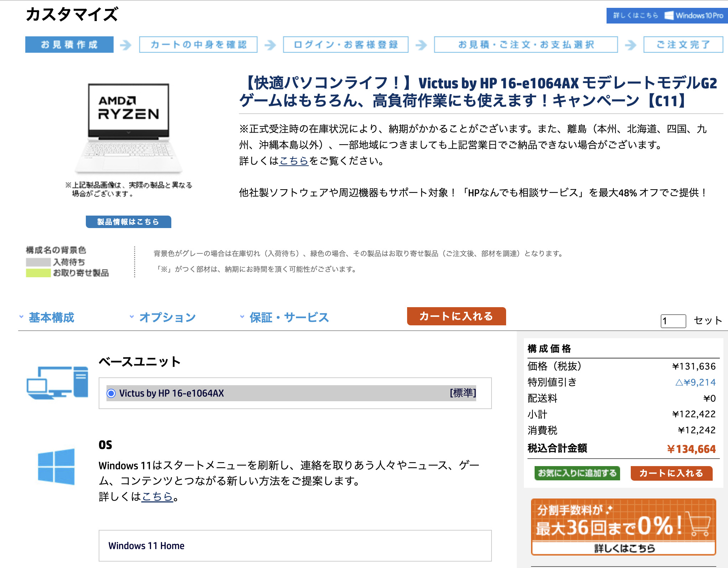Click the [標準] label on base unit

pyautogui.click(x=463, y=393)
